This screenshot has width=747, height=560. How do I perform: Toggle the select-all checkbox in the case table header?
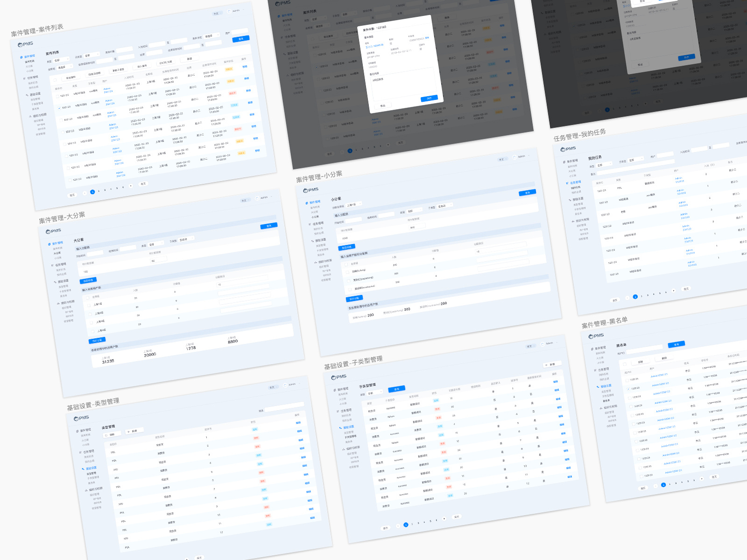click(55, 80)
